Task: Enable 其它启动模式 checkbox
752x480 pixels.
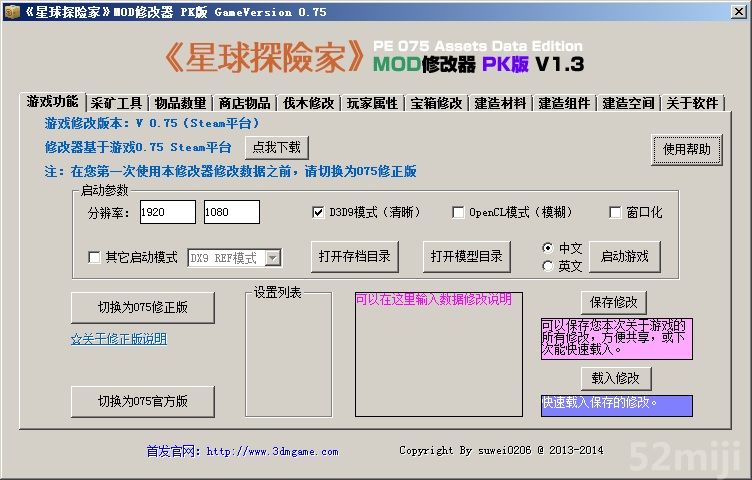Action: click(x=95, y=257)
